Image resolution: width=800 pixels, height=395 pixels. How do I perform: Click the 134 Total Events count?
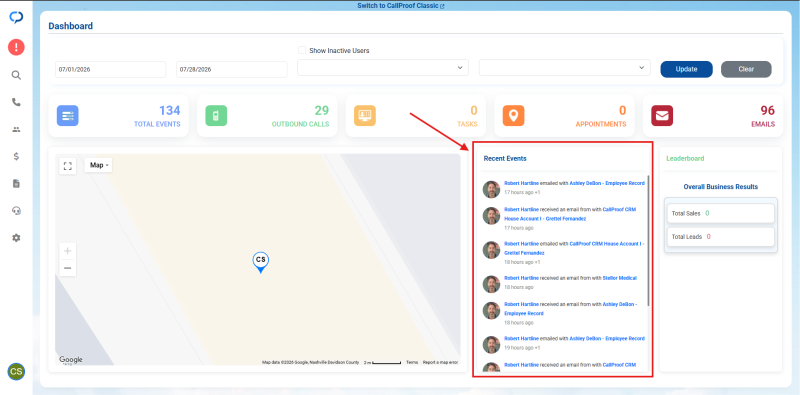pos(169,111)
